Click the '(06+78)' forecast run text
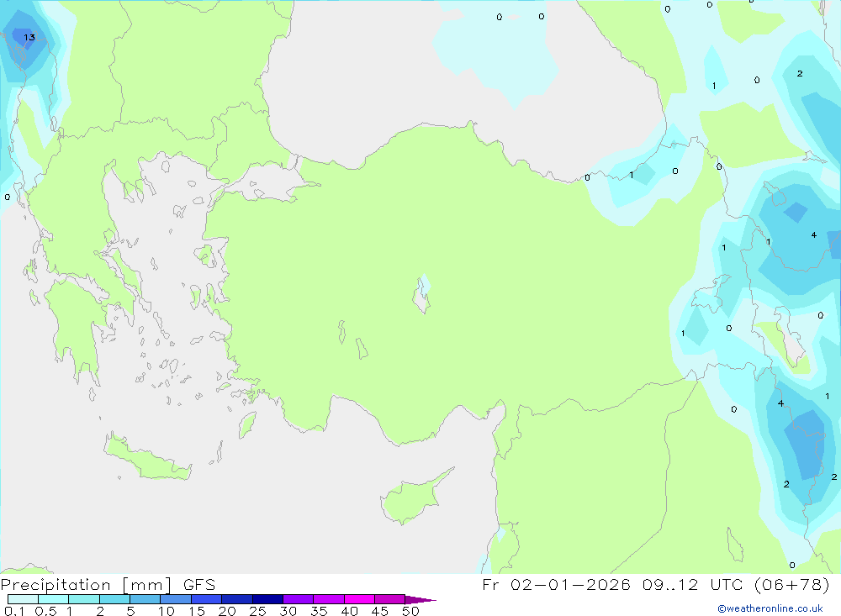Viewport: 841px width, 616px height. click(791, 584)
